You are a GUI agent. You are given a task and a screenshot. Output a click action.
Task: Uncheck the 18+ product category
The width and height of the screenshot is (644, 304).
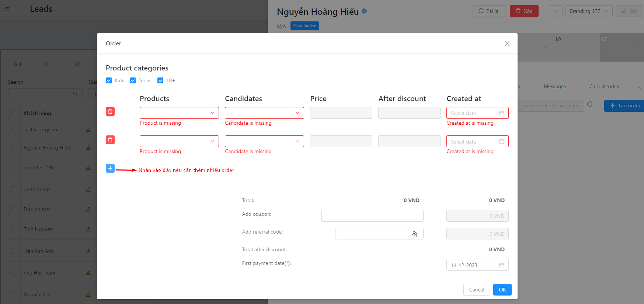tap(160, 80)
